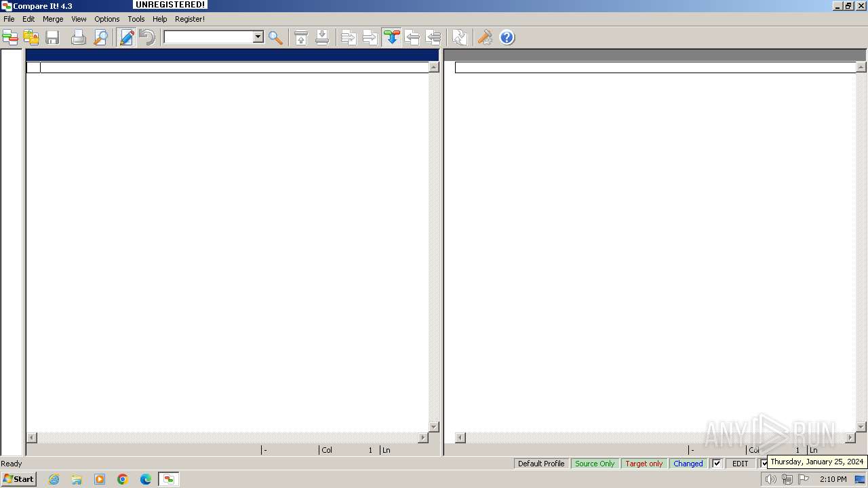Jump to previous difference icon
Image resolution: width=868 pixels, height=488 pixels.
click(x=301, y=37)
